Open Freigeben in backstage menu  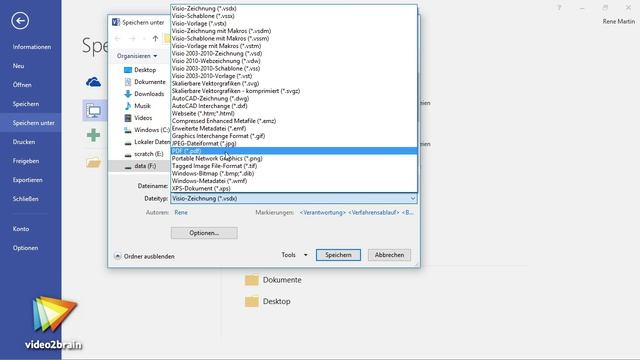coord(26,161)
